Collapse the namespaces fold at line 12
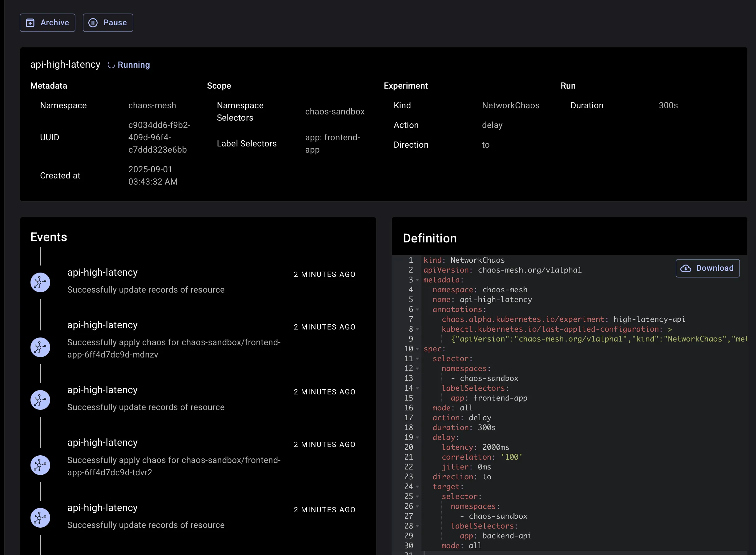This screenshot has width=756, height=555. click(x=417, y=369)
